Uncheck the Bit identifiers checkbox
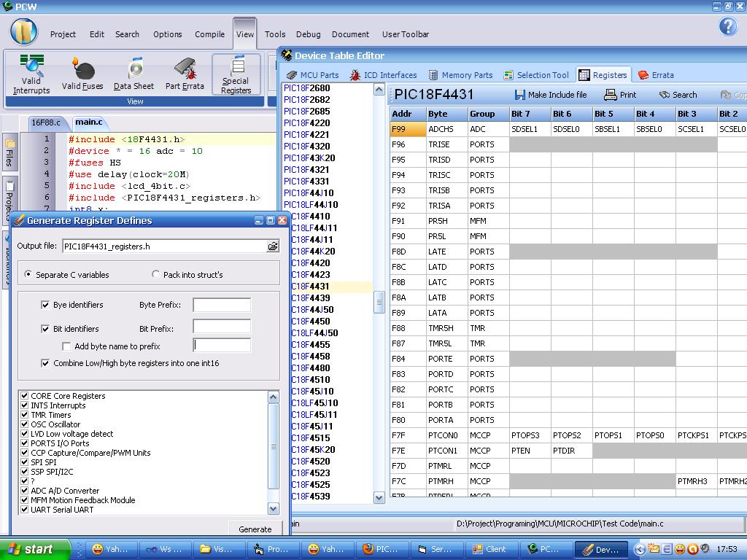Screen dimensions: 747x560 click(46, 329)
